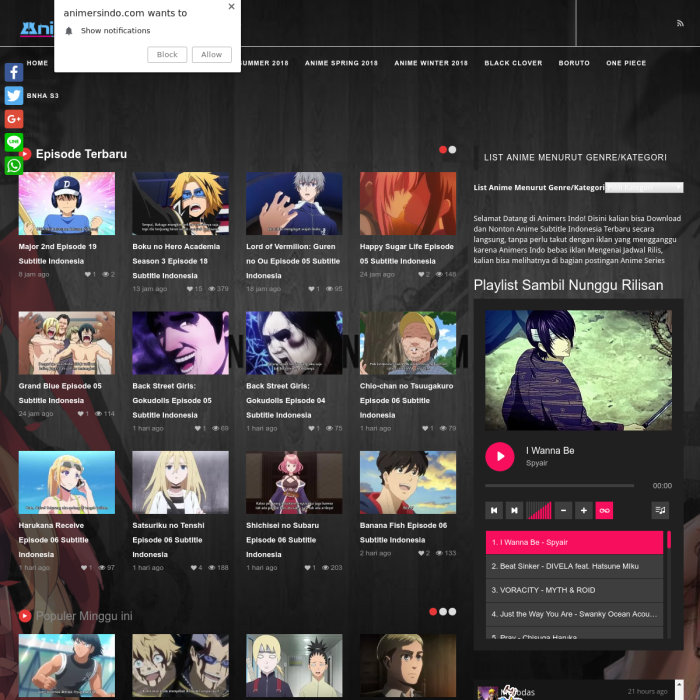Open Back Street Girls Episode 05 title link
This screenshot has height=700, width=700.
click(x=172, y=400)
